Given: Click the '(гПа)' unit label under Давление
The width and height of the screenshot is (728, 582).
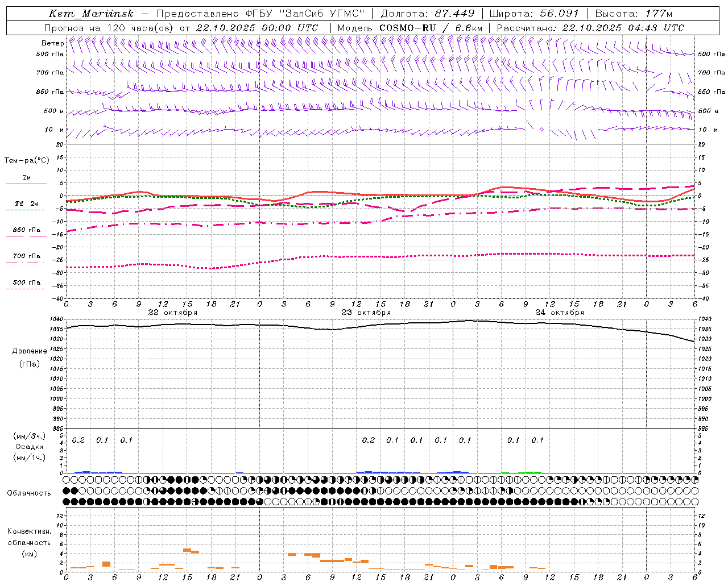Looking at the screenshot, I should (30, 364).
